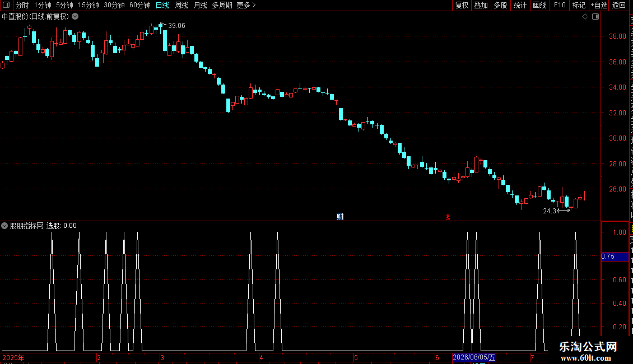
Task: Click the diamond icon above price axis
Action: click(585, 17)
